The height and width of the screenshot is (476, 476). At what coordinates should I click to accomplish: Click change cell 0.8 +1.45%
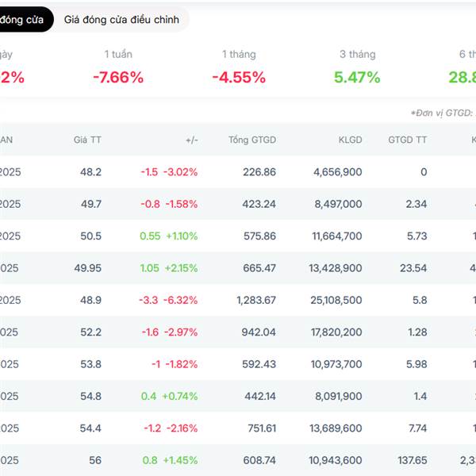[170, 460]
